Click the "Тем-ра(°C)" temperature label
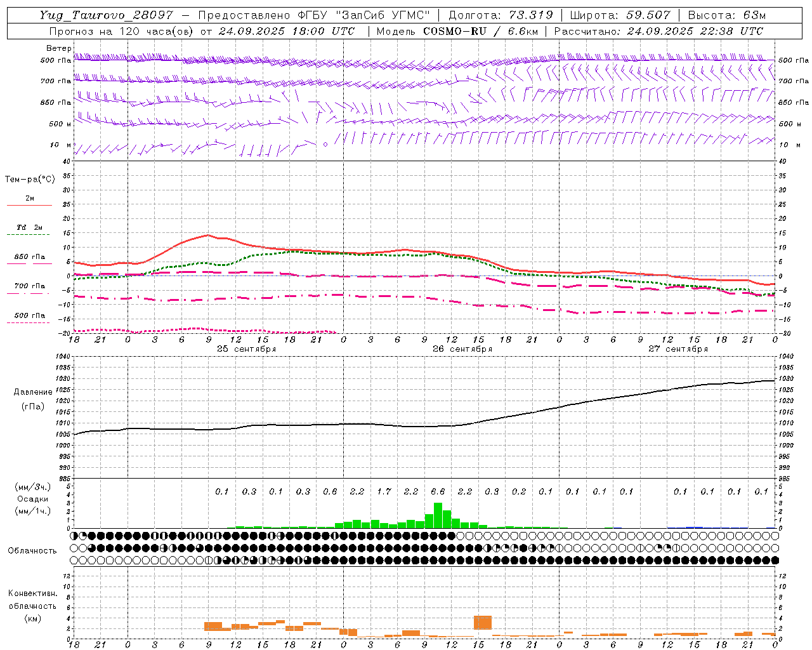 30,179
